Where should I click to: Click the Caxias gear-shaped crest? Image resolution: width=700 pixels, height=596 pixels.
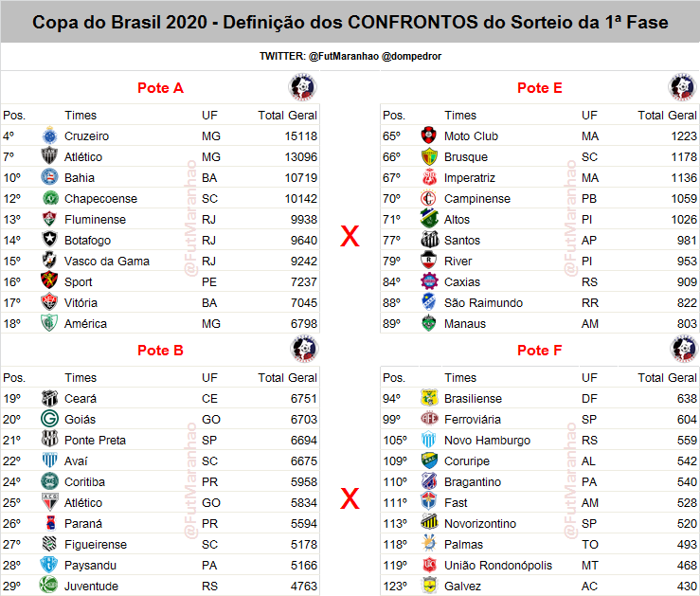[429, 281]
